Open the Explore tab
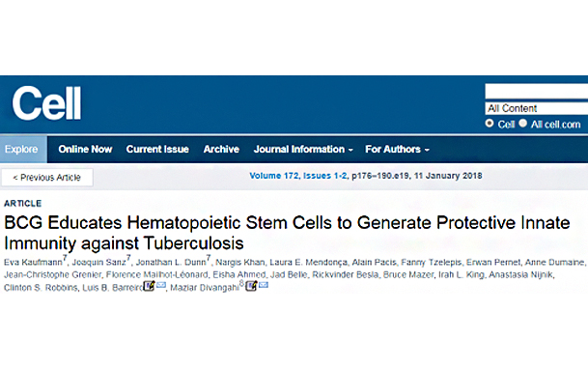 23,150
